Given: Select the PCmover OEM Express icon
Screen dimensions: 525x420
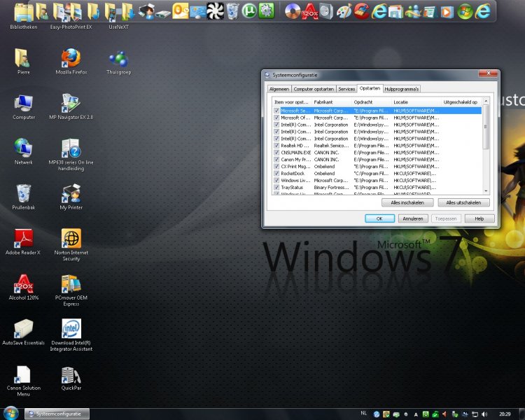Looking at the screenshot, I should (x=71, y=290).
